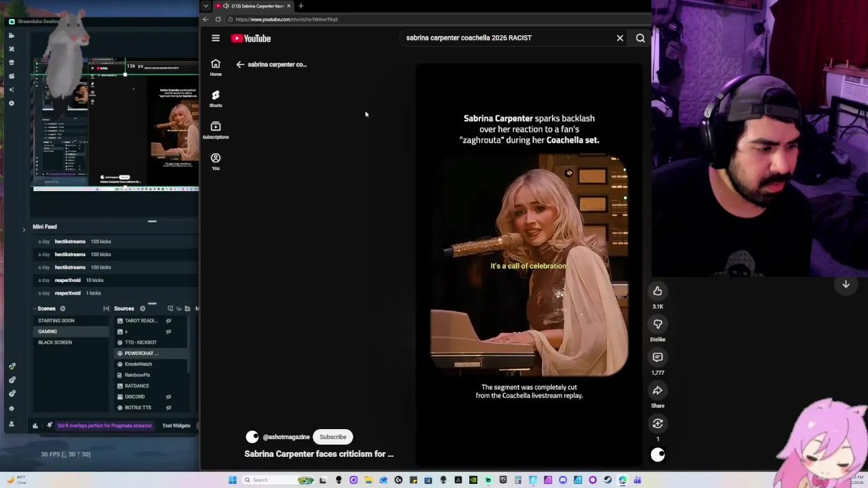The width and height of the screenshot is (868, 488).
Task: Select the RATDANCE source
Action: [137, 386]
